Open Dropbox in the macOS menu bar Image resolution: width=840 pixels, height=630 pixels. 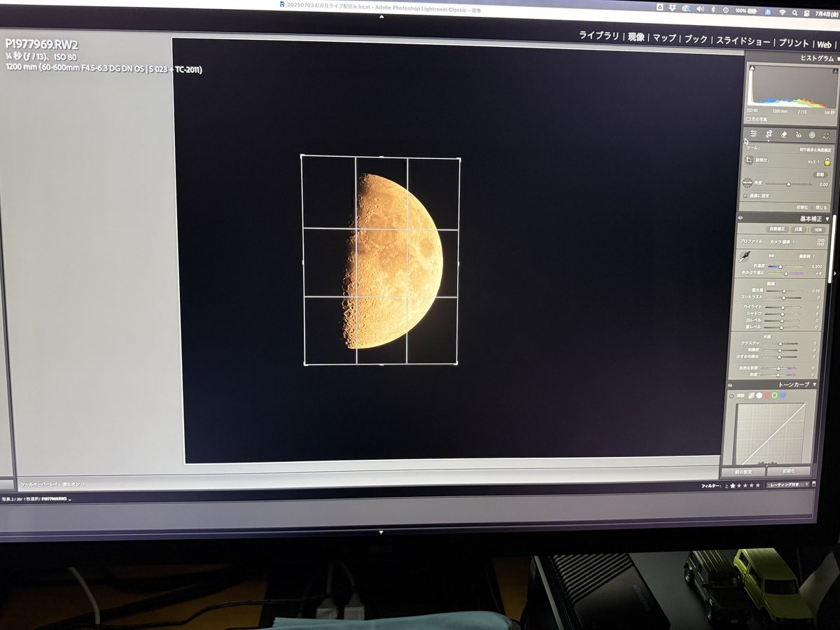pos(671,7)
